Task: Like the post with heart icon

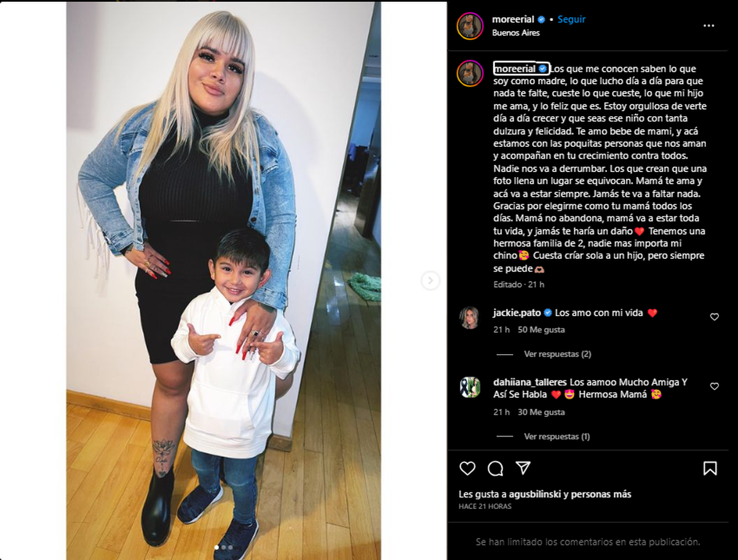Action: pyautogui.click(x=467, y=468)
